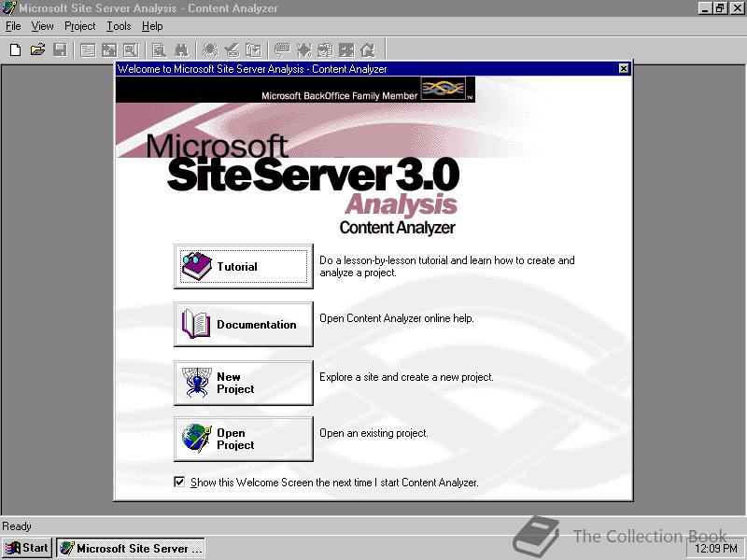
Task: Restore the main application window
Action: pos(719,8)
